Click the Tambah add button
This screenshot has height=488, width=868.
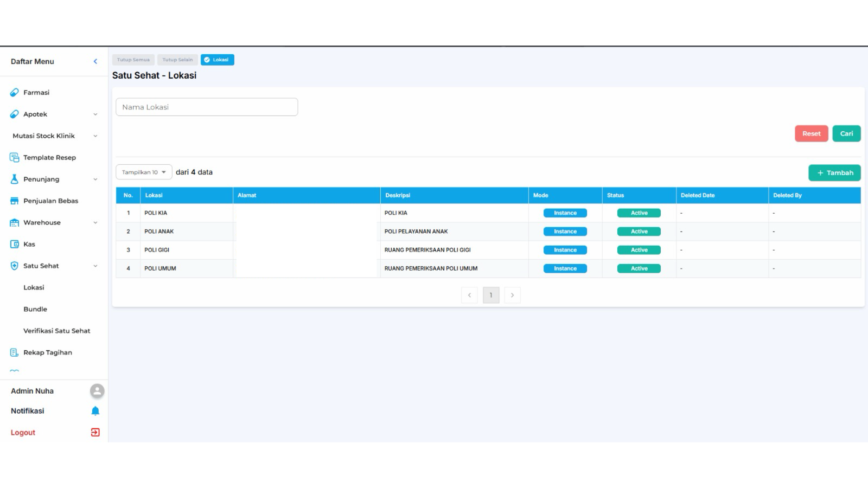835,173
